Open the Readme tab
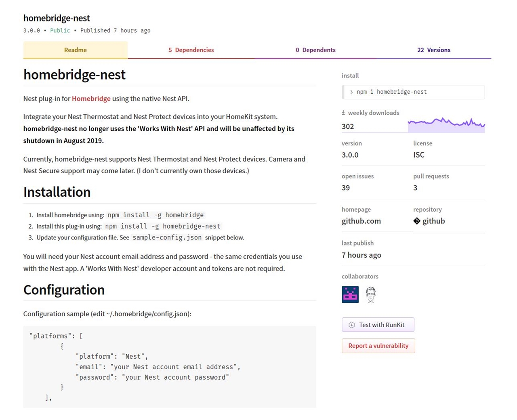This screenshot has width=517, height=420. (76, 50)
